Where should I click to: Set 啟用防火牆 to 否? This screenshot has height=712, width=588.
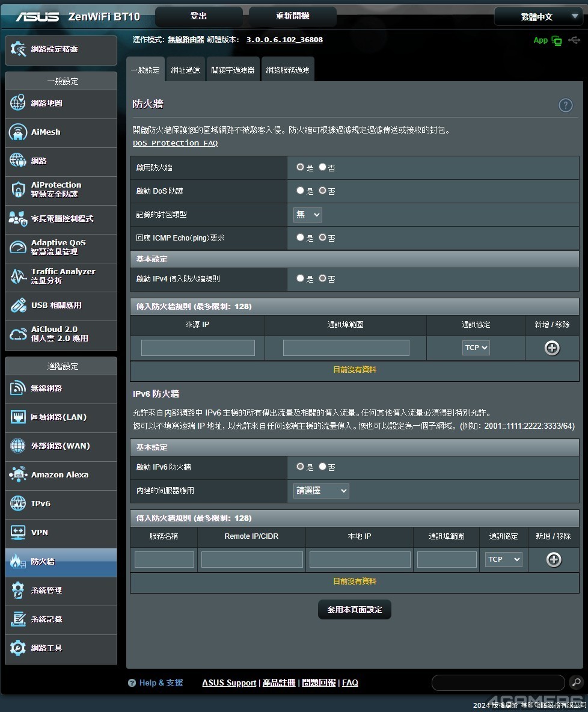[x=322, y=167]
